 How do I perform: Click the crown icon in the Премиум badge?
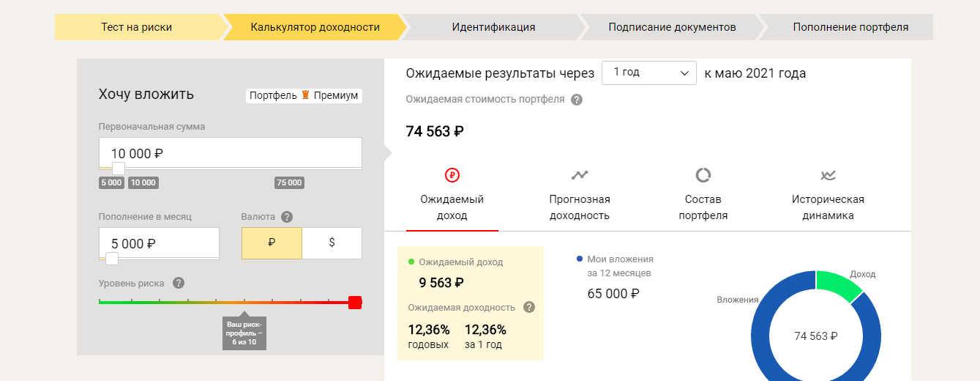coord(306,95)
